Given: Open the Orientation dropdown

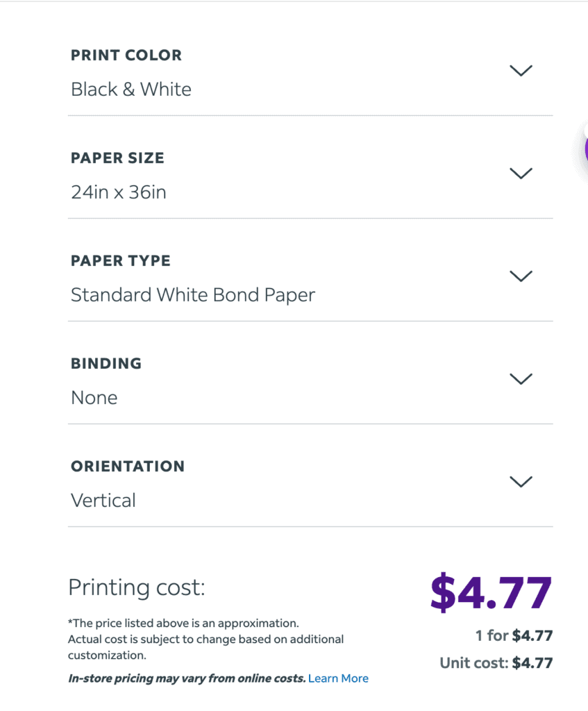Looking at the screenshot, I should coord(521,481).
